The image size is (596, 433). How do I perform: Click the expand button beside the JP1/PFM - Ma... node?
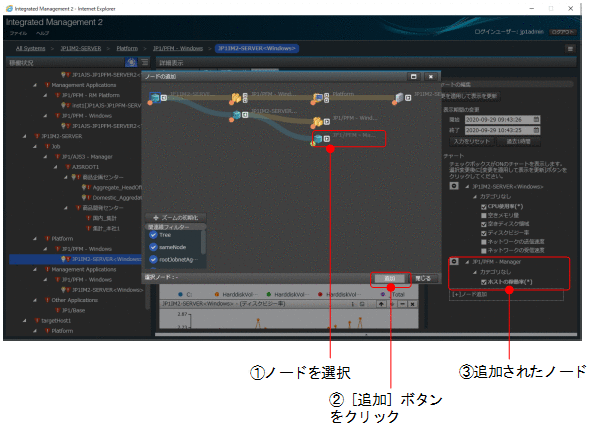pos(327,139)
